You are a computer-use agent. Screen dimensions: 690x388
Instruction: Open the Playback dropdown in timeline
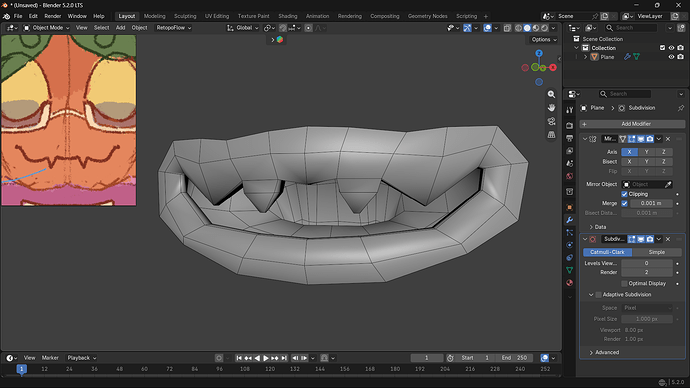pos(81,358)
